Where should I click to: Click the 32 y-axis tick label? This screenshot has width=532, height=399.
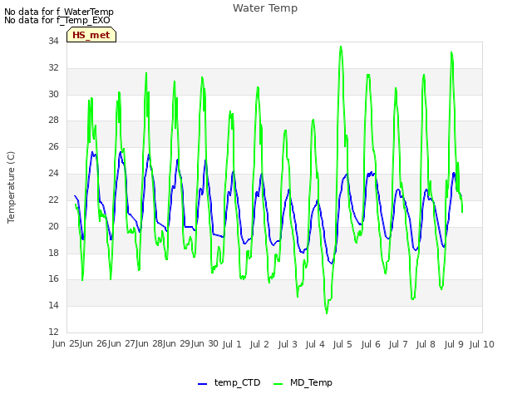(53, 67)
